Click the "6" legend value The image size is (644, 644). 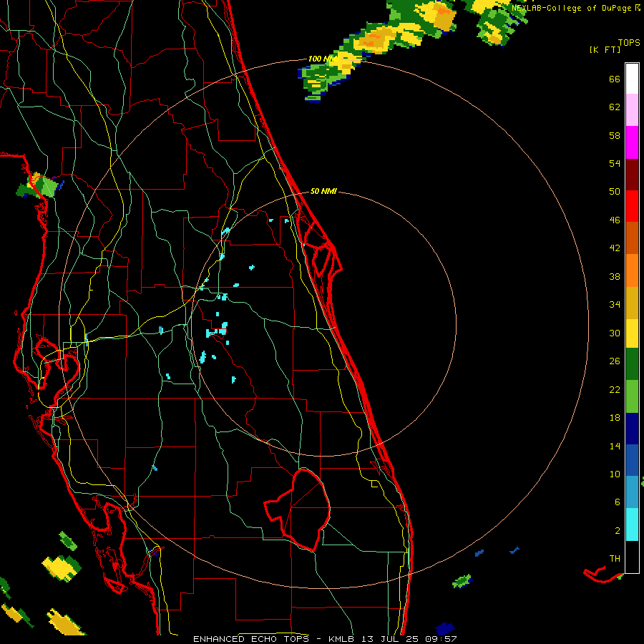618,502
